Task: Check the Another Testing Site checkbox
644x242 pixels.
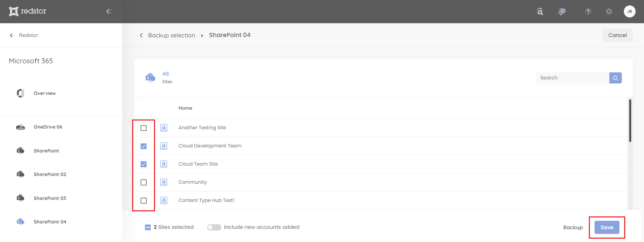Action: click(144, 128)
